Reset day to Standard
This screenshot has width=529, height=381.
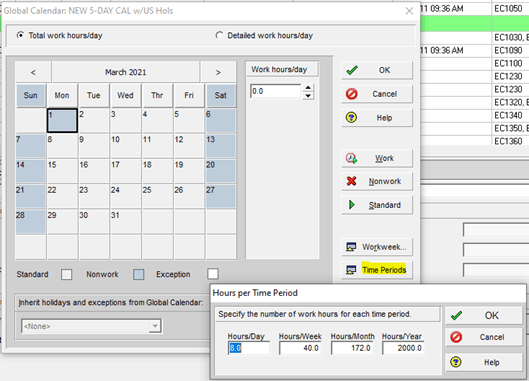[x=377, y=205]
